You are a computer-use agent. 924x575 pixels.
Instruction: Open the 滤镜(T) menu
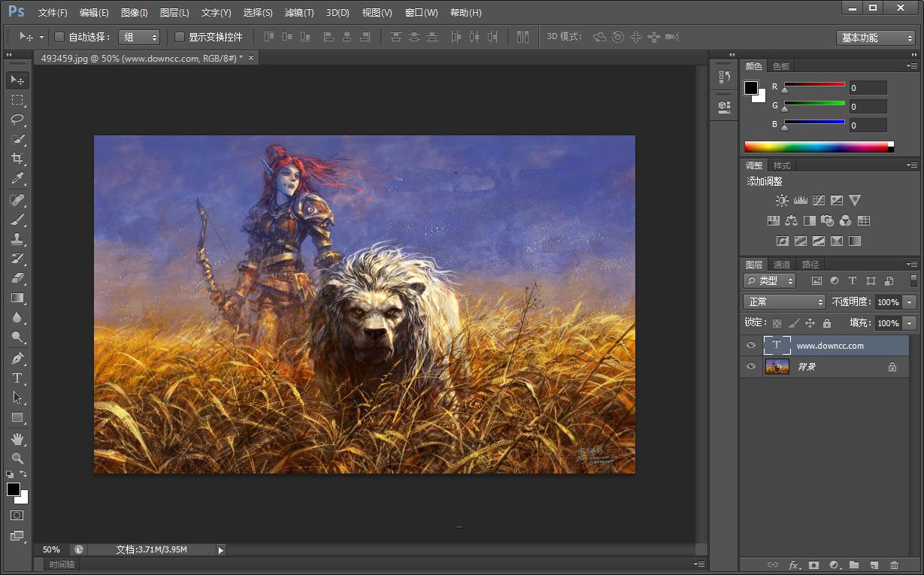[299, 13]
